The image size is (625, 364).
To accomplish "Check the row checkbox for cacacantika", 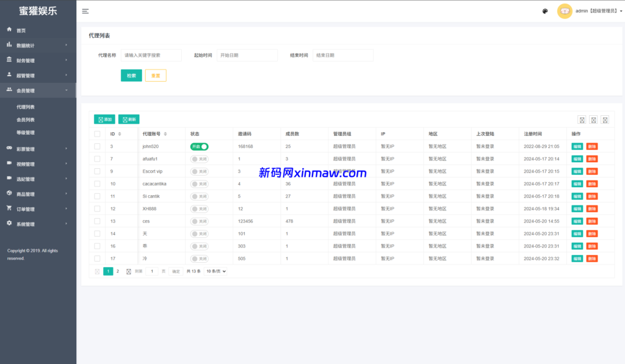I will [x=97, y=184].
